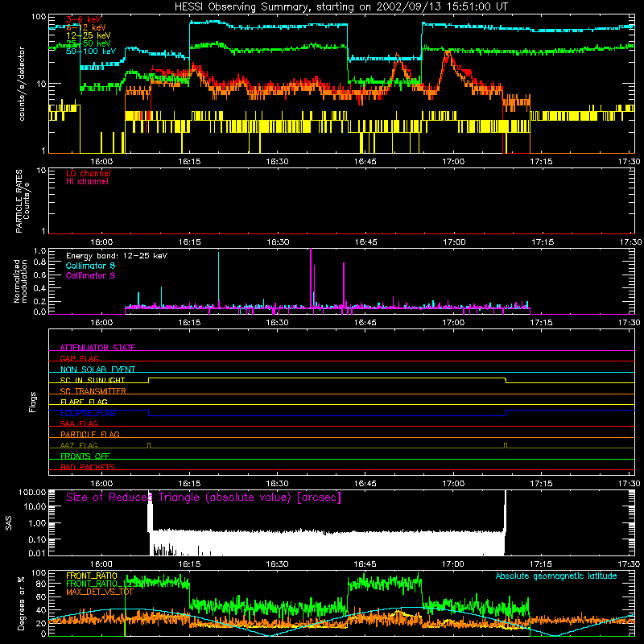Click the 17:00 tick label under the particle rates panel
644x644 pixels.
point(454,242)
